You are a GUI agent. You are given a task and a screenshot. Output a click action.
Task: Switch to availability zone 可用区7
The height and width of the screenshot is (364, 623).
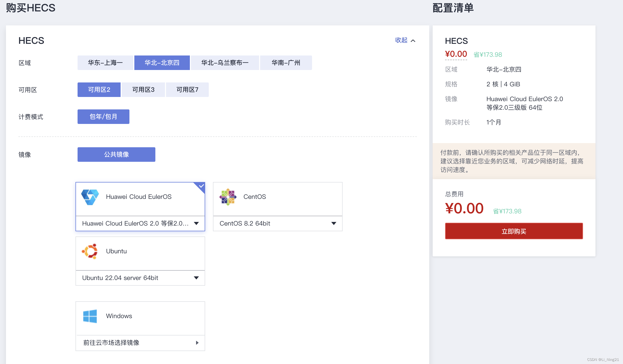pyautogui.click(x=187, y=89)
